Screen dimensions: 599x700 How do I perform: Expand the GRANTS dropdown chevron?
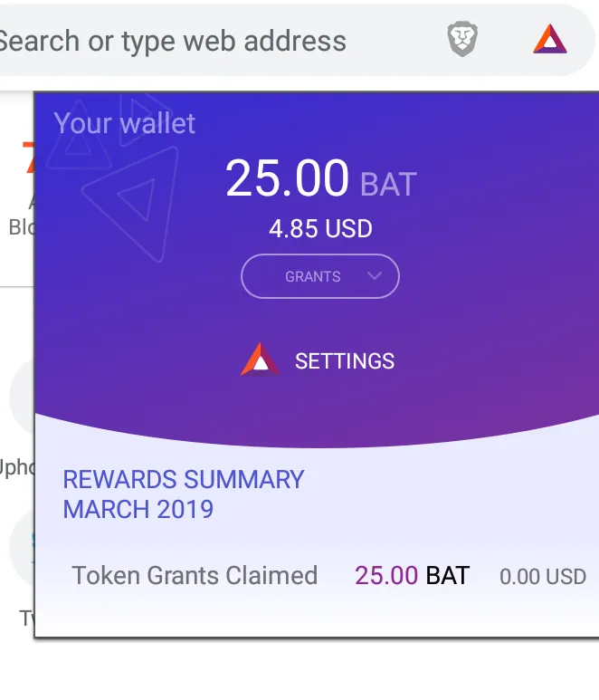(375, 276)
